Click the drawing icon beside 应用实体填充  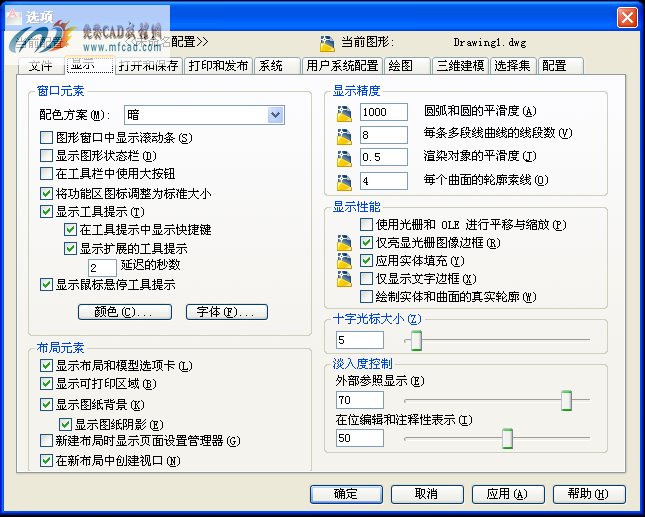click(x=344, y=261)
